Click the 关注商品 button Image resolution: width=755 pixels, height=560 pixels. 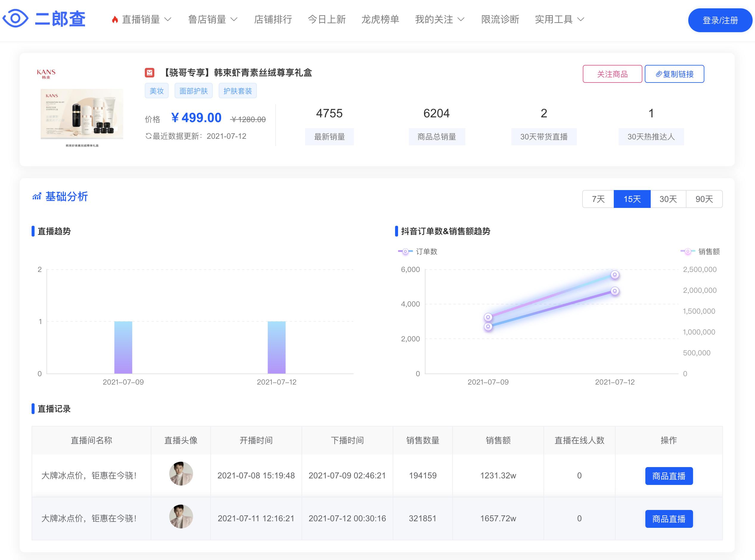pyautogui.click(x=612, y=74)
